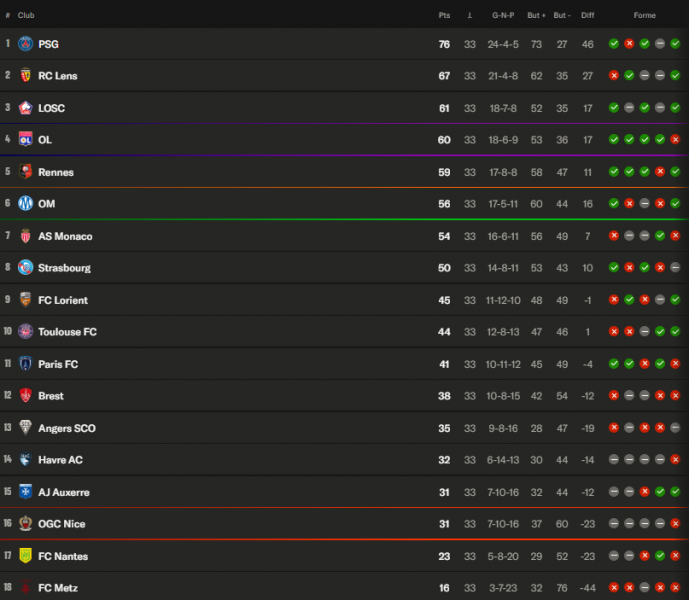Open the FC Lorient team name link
The image size is (689, 600).
point(63,300)
